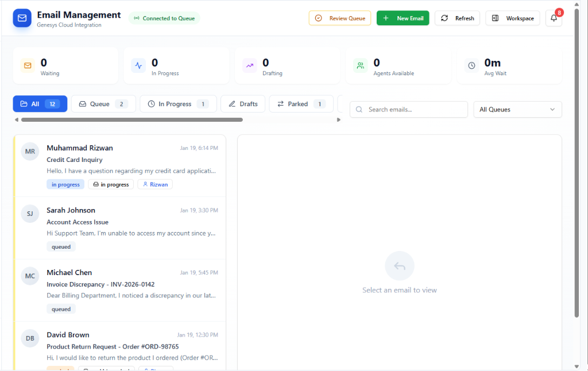This screenshot has width=588, height=371.
Task: Click the reply arrow placeholder icon
Action: 400,266
